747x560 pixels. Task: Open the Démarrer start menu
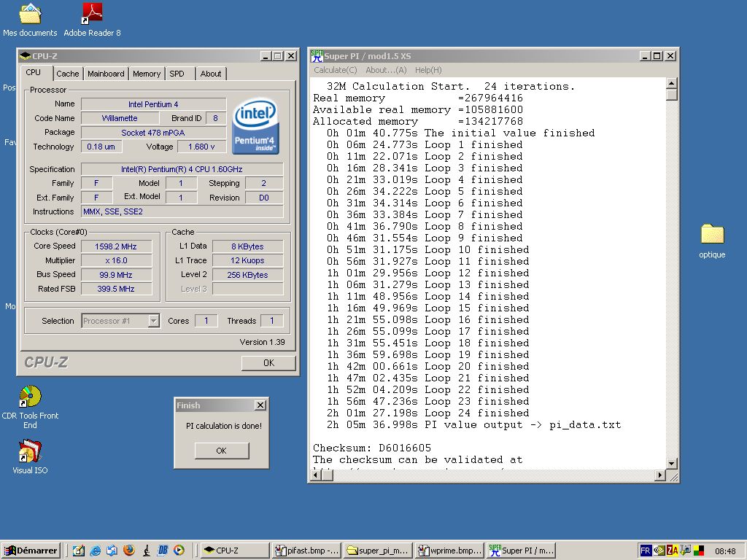31,551
